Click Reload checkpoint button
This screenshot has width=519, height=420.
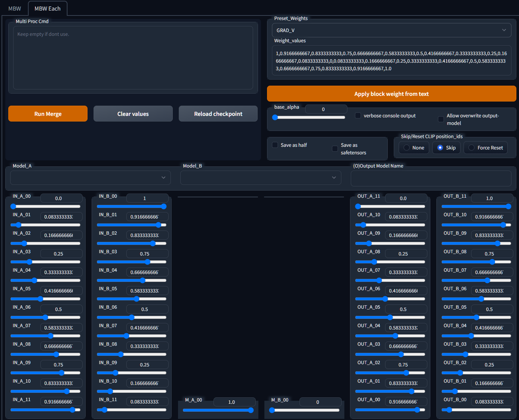[218, 114]
